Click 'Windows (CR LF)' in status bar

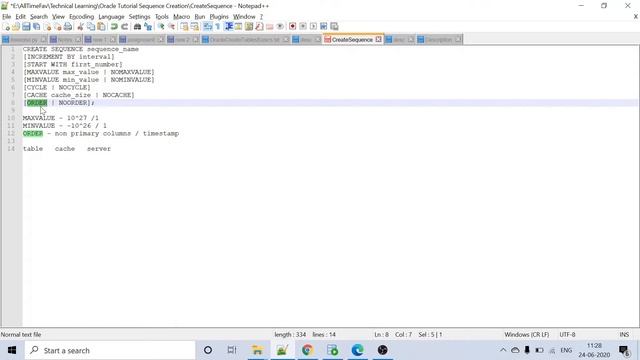(x=527, y=334)
